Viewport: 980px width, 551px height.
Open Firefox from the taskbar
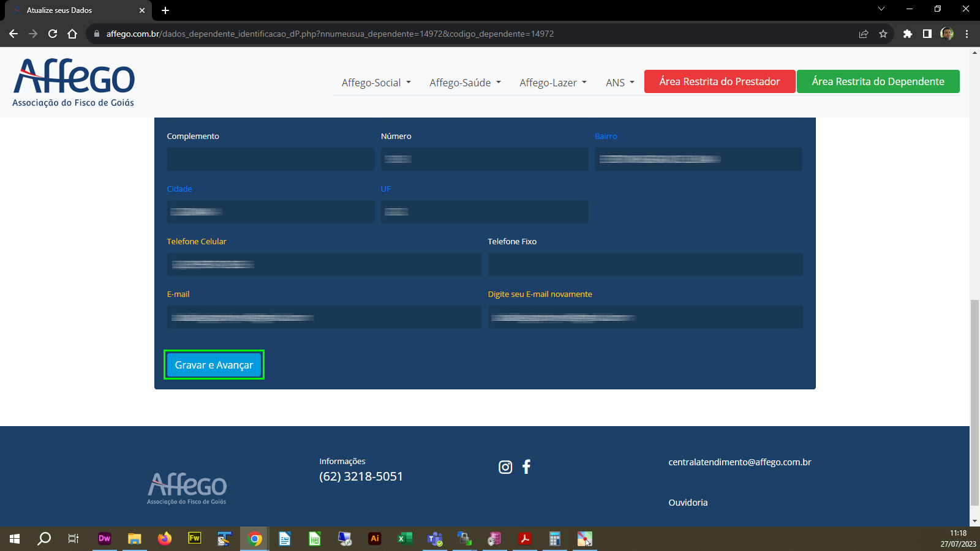164,539
